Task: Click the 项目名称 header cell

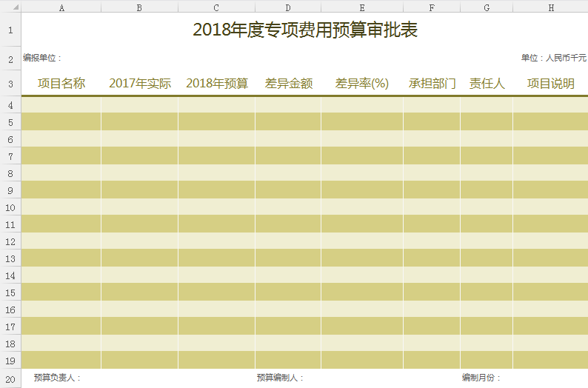Action: coord(61,84)
